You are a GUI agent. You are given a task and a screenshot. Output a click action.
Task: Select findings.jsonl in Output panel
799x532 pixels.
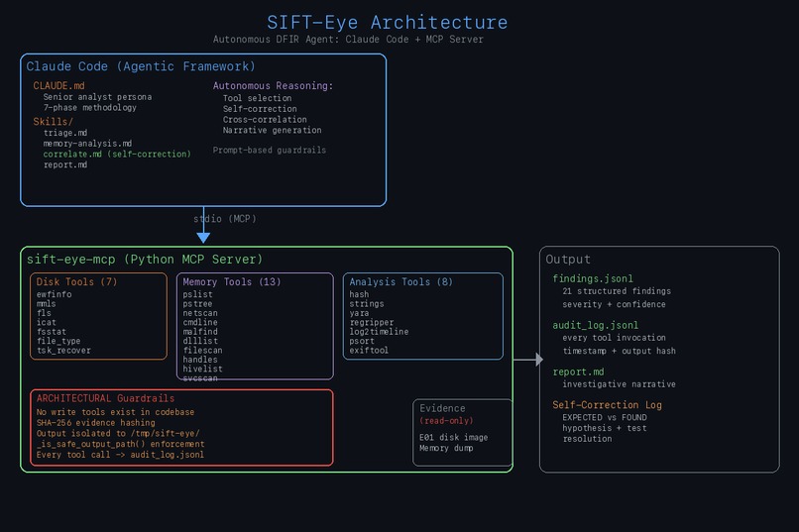593,278
